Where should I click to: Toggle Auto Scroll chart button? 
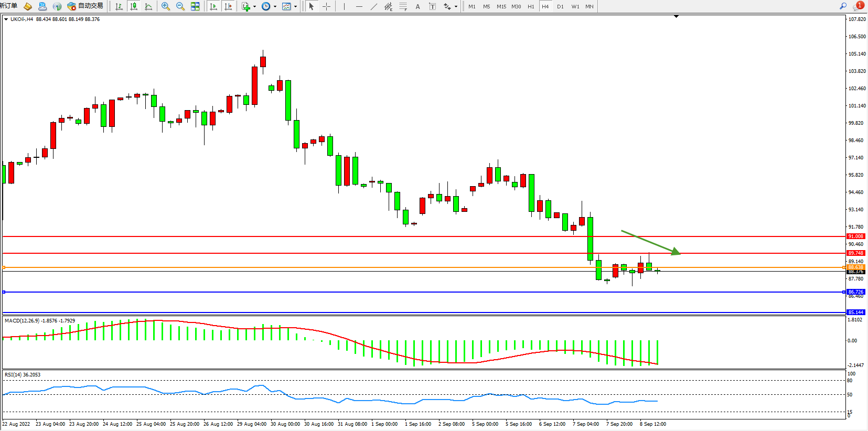pos(213,6)
